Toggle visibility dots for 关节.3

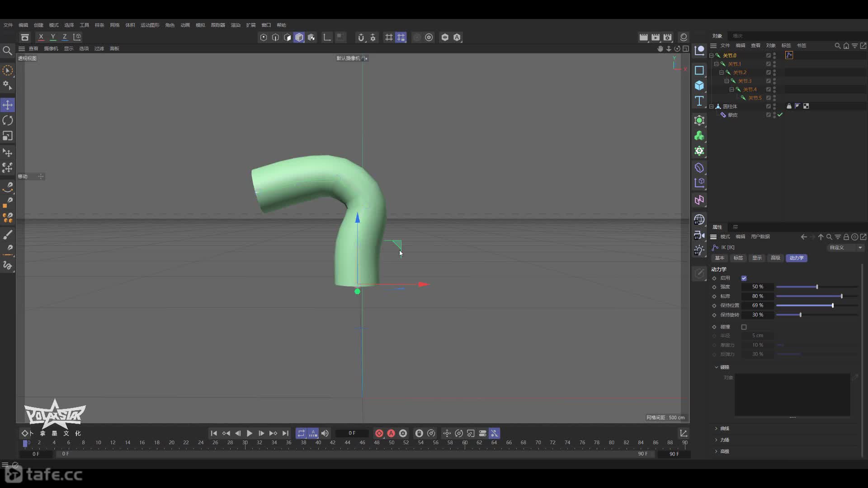click(774, 81)
